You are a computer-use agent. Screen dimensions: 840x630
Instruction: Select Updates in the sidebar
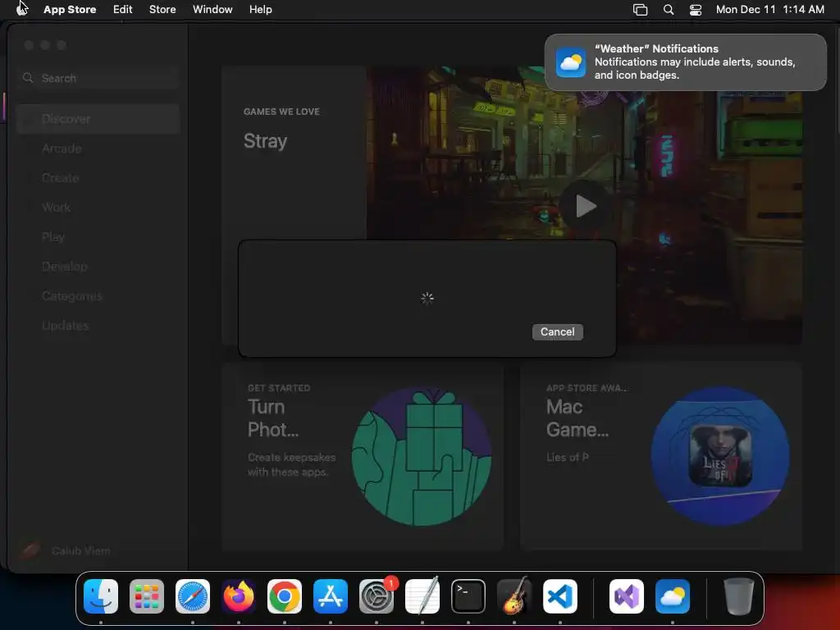click(x=98, y=325)
